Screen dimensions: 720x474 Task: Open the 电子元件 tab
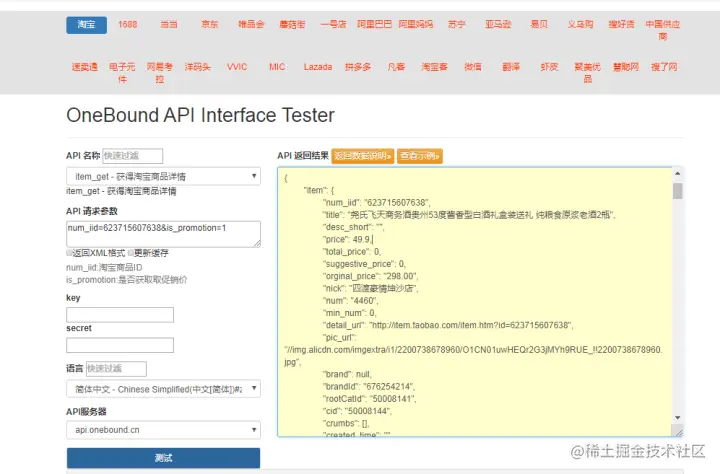[x=122, y=73]
